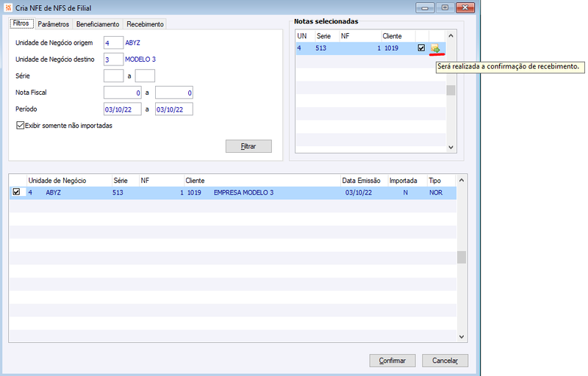
Task: Click the Unidade de Negócio destino field
Action: coord(113,59)
